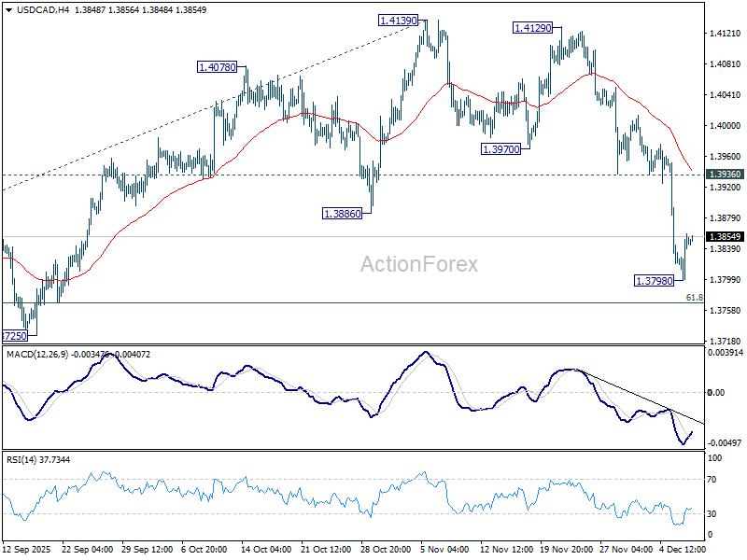Select the USDCAD,H4 chart title text
Image resolution: width=747 pixels, height=560 pixels.
point(43,10)
